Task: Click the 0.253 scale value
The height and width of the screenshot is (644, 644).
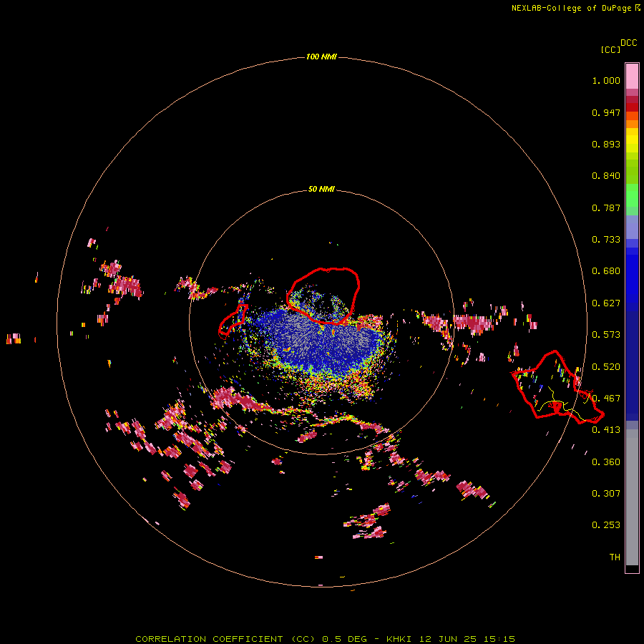Action: click(x=606, y=525)
